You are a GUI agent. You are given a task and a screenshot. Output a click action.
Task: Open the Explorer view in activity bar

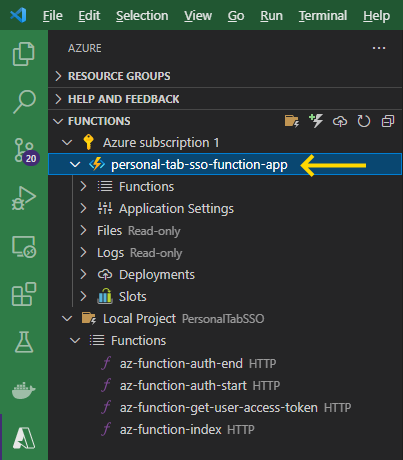(x=24, y=54)
